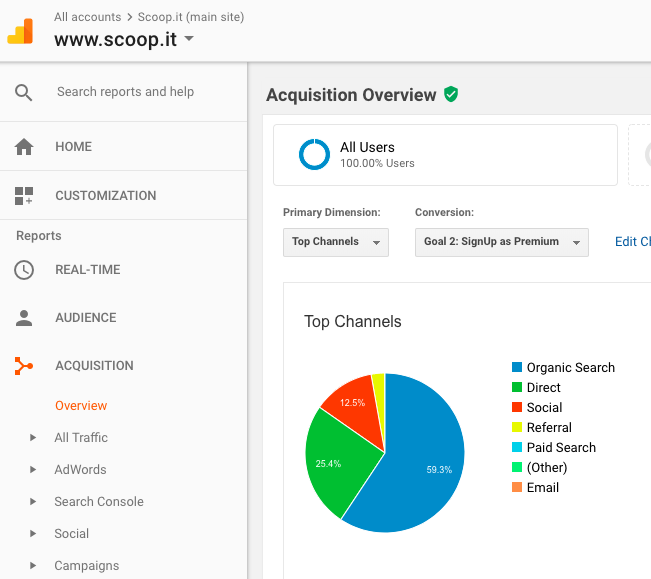Click in Search reports and help field

tap(125, 92)
